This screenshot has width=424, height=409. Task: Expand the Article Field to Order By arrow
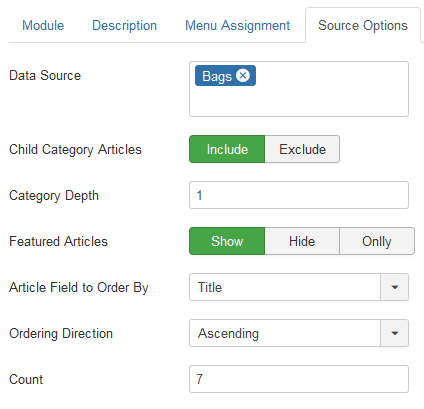(395, 287)
